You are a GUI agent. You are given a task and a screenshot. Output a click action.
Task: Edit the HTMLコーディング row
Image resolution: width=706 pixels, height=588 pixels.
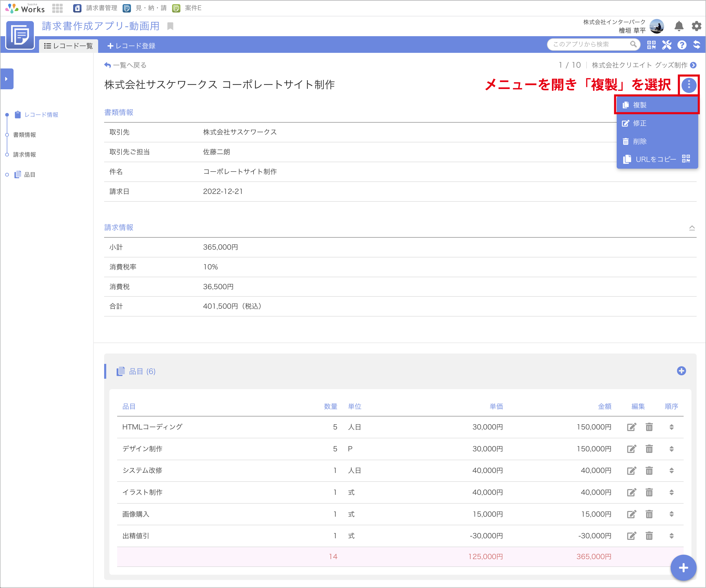click(x=632, y=427)
